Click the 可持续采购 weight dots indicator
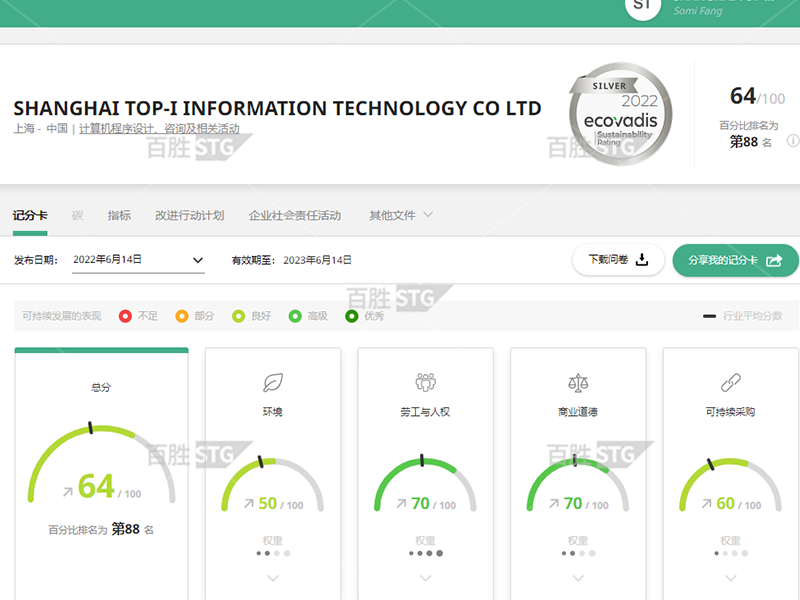The width and height of the screenshot is (800, 600). pos(731,553)
